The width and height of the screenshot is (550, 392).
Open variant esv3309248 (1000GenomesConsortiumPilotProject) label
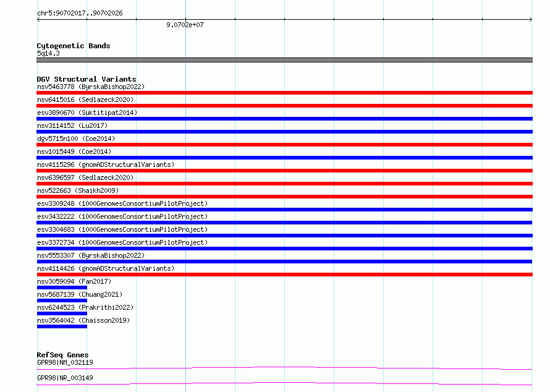point(122,203)
